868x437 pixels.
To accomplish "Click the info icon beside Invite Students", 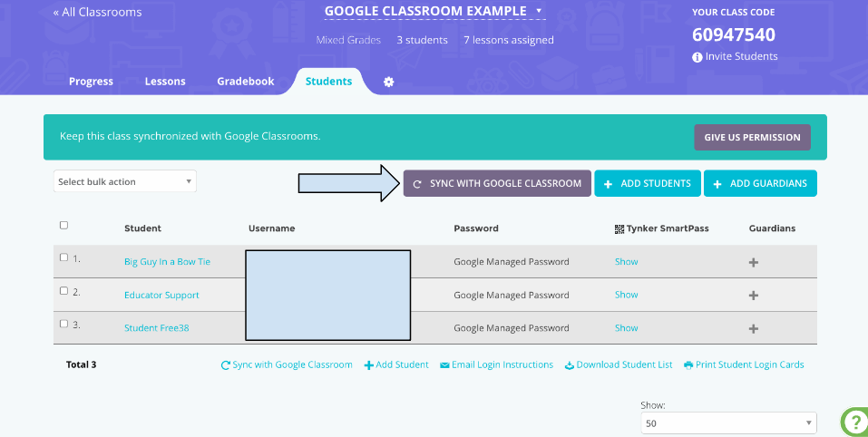I will 697,57.
